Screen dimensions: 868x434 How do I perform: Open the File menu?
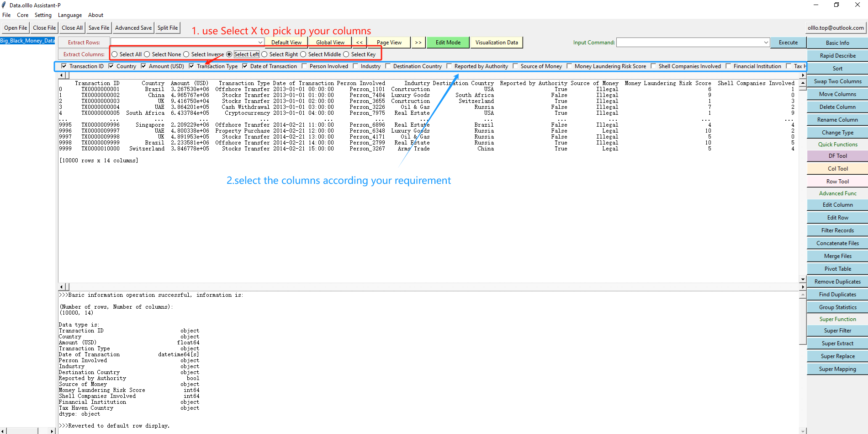click(6, 15)
